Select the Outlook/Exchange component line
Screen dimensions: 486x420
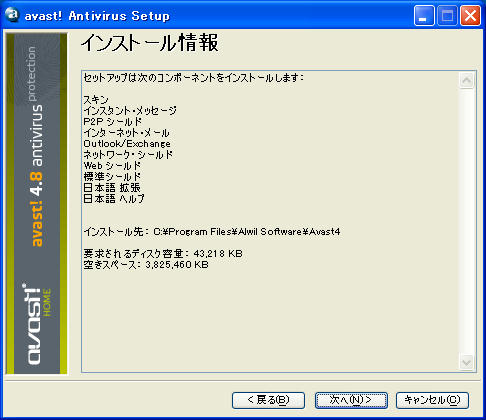coord(127,144)
